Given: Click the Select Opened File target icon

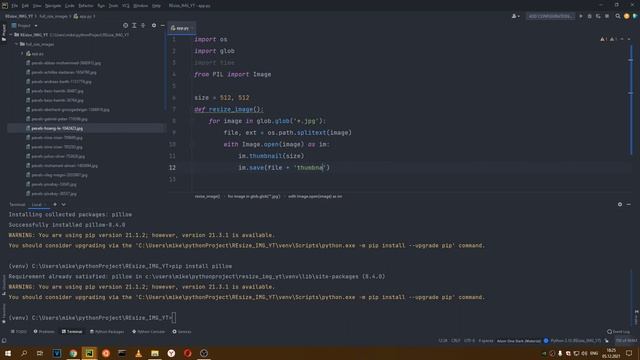Looking at the screenshot, I should (125, 25).
